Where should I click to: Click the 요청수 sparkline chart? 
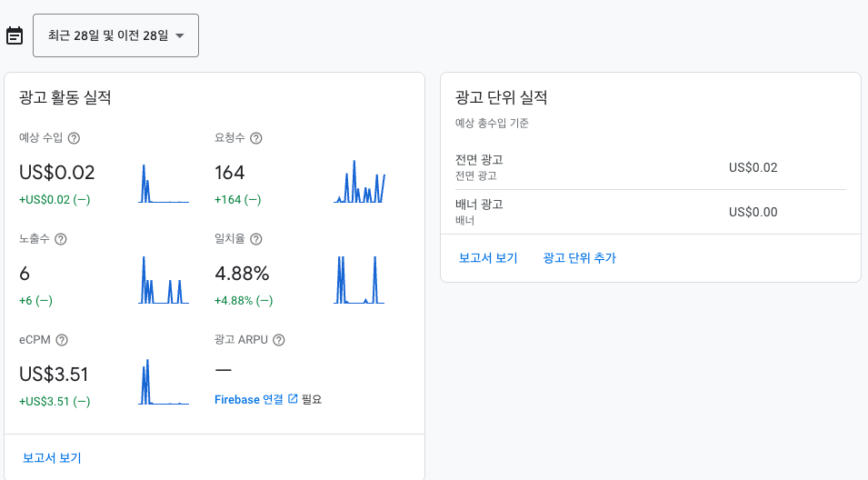click(359, 182)
